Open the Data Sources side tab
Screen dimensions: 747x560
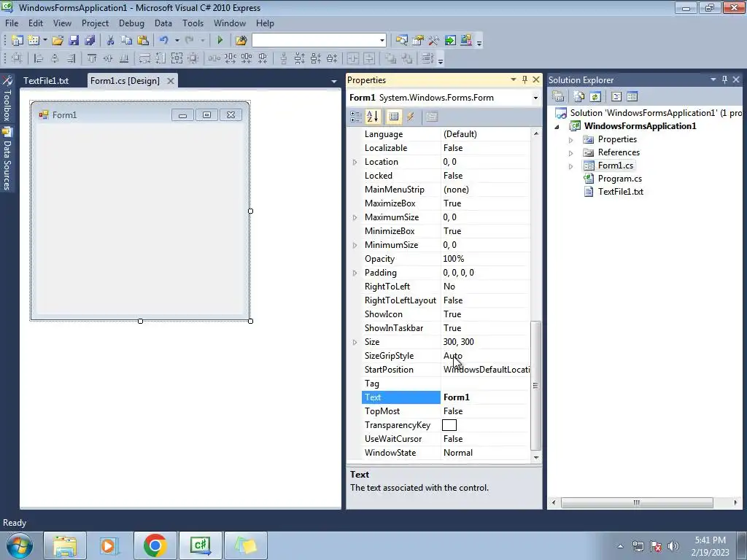tap(7, 160)
